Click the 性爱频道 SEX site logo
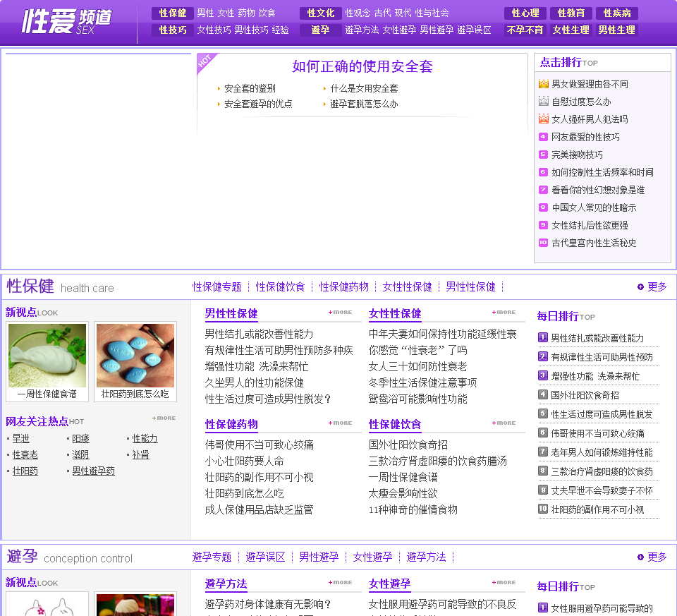 (x=67, y=22)
